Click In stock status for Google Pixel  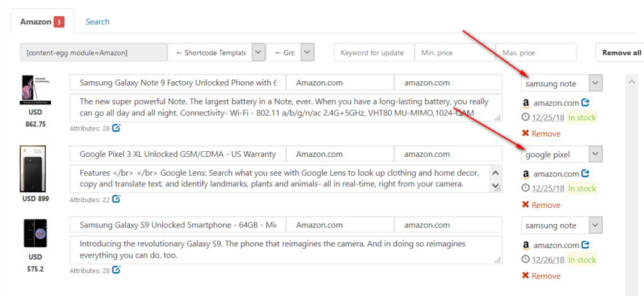582,189
